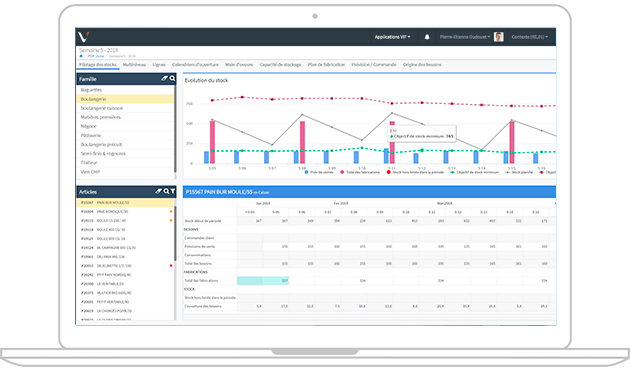630x371 pixels.
Task: Click the home icon in the breadcrumb
Action: point(81,56)
